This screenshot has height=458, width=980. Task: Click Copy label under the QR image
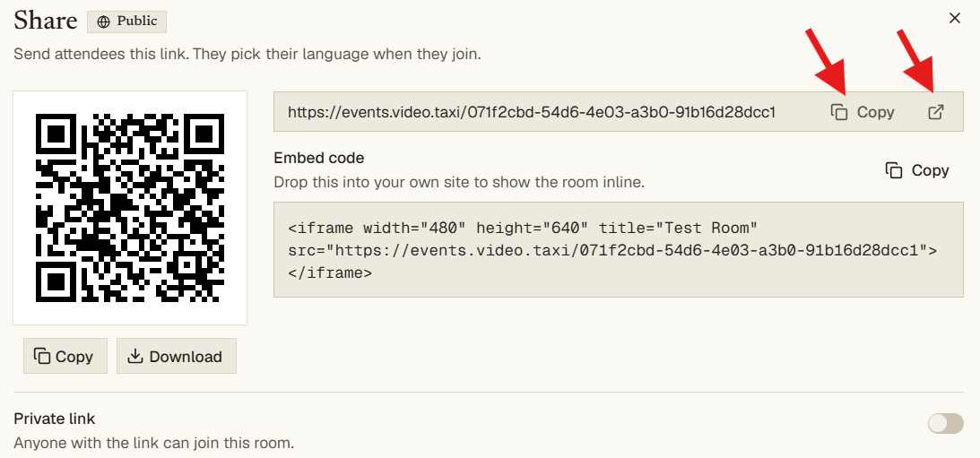(74, 357)
